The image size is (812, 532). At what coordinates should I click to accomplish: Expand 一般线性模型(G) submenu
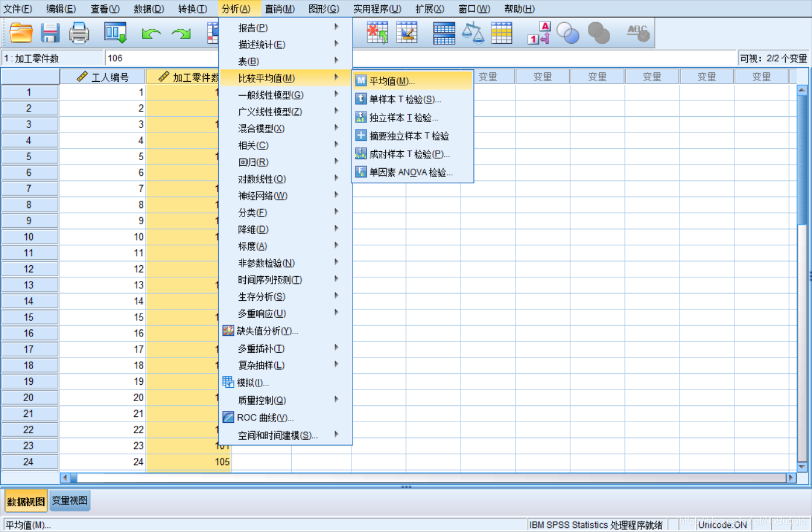[x=286, y=95]
